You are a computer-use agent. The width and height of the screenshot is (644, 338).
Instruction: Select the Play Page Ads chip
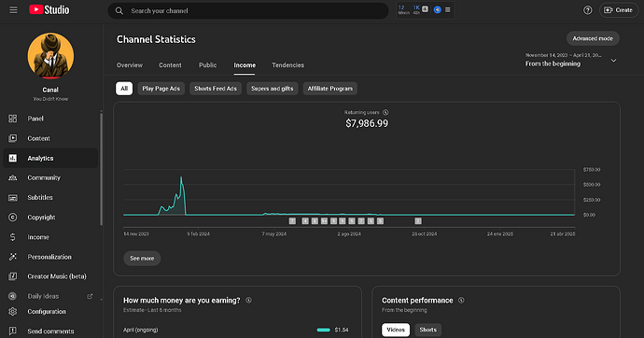(x=161, y=89)
